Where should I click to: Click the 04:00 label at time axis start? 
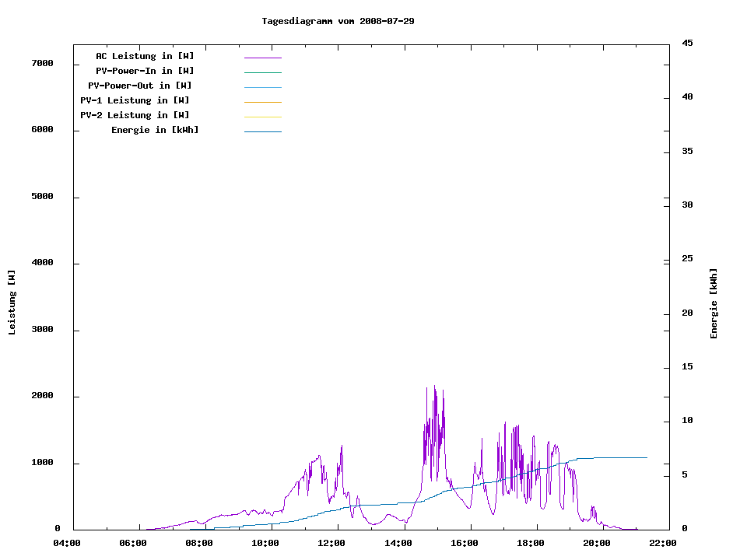[x=67, y=543]
